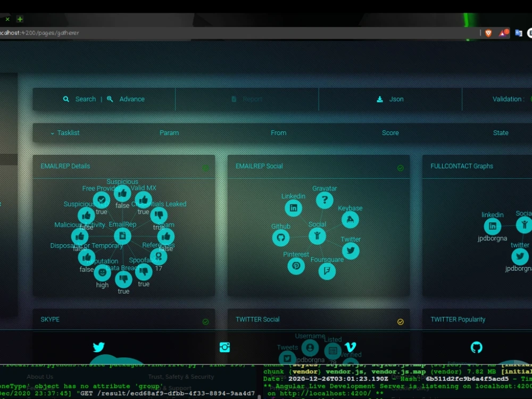The image size is (532, 399).
Task: Close the current browser tab
Action: (x=7, y=19)
